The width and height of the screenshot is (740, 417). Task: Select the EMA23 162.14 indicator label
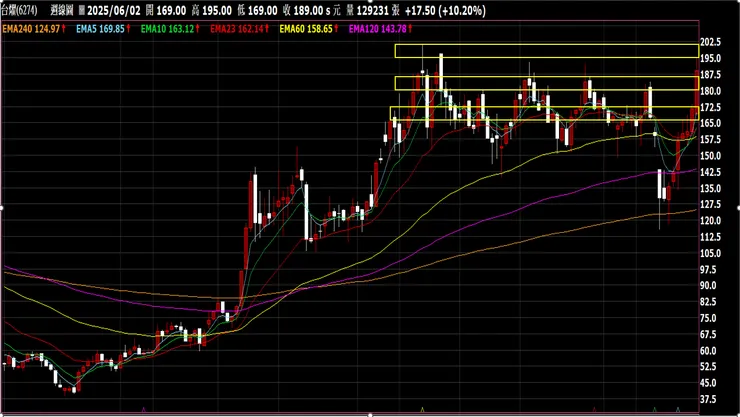tap(237, 29)
